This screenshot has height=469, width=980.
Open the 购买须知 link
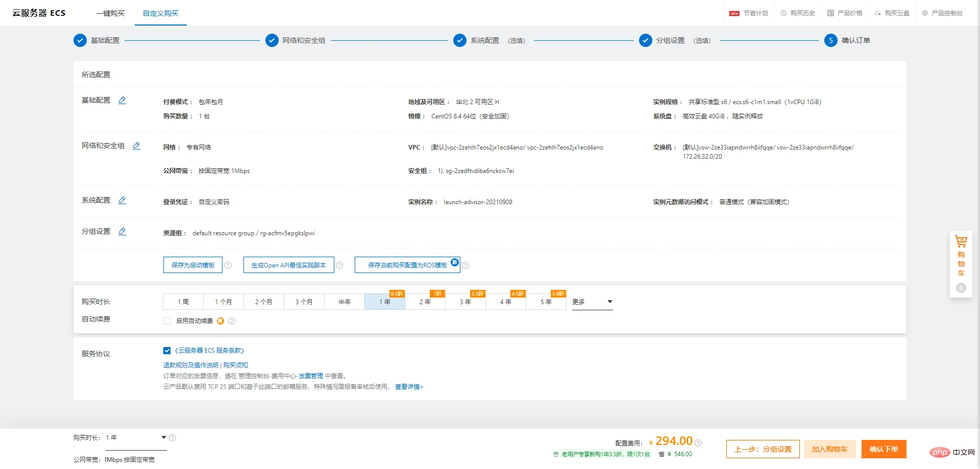point(235,365)
